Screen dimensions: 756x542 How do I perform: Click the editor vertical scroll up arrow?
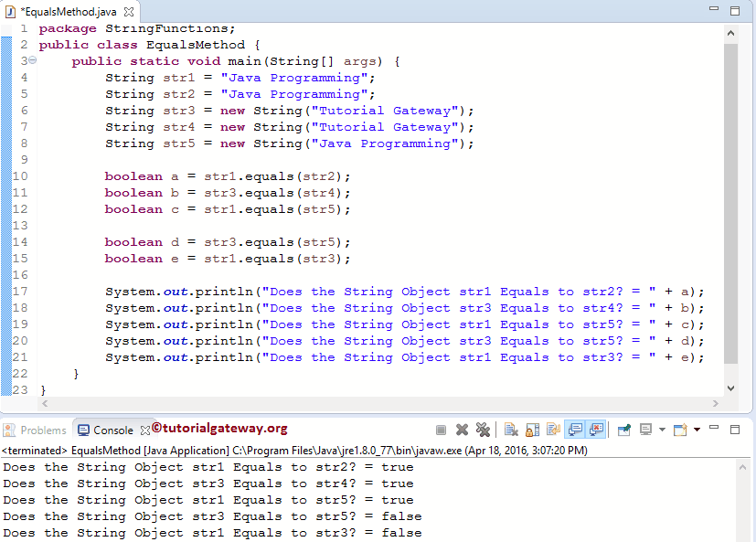[730, 33]
